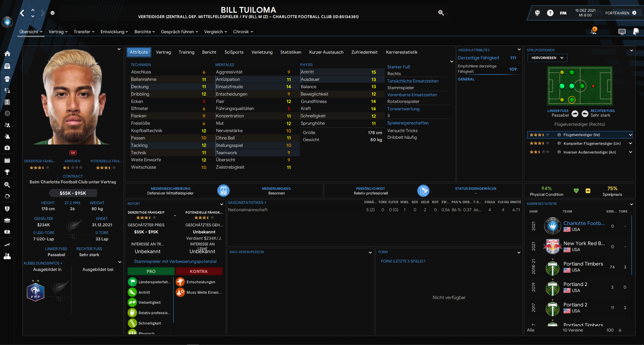The image size is (644, 345).
Task: Click the finances line chart sidebar icon
Action: point(7,244)
